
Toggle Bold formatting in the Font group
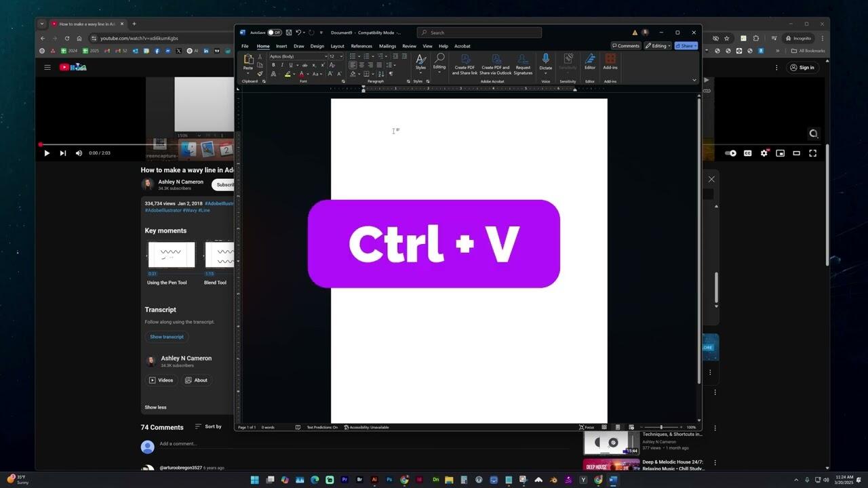tap(273, 65)
